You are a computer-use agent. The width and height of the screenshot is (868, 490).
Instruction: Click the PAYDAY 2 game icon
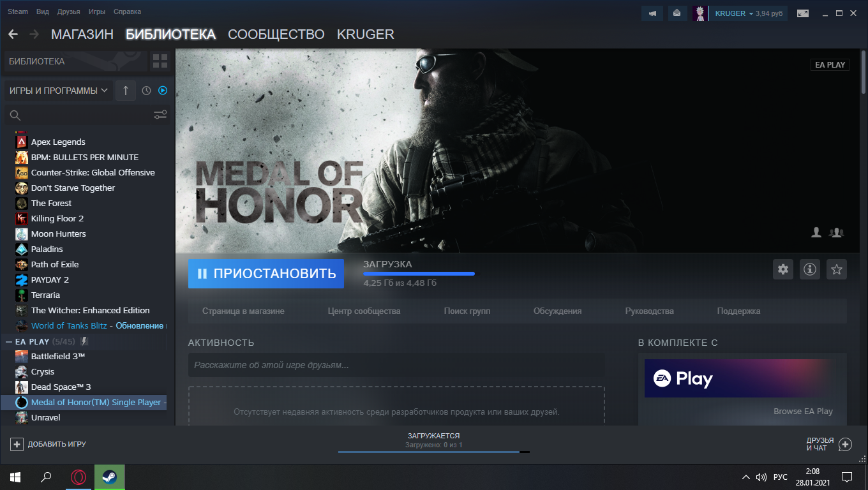coord(22,279)
